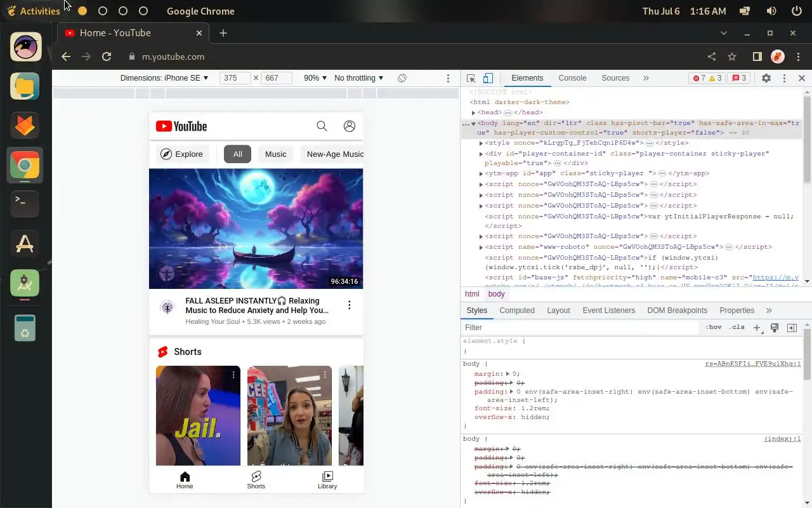Switch to the Layout tab
Image resolution: width=812 pixels, height=508 pixels.
[558, 311]
